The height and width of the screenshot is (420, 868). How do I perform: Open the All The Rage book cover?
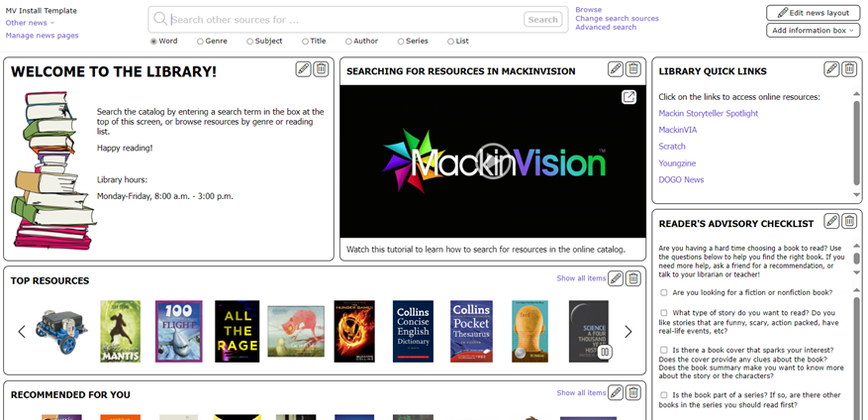coord(237,332)
